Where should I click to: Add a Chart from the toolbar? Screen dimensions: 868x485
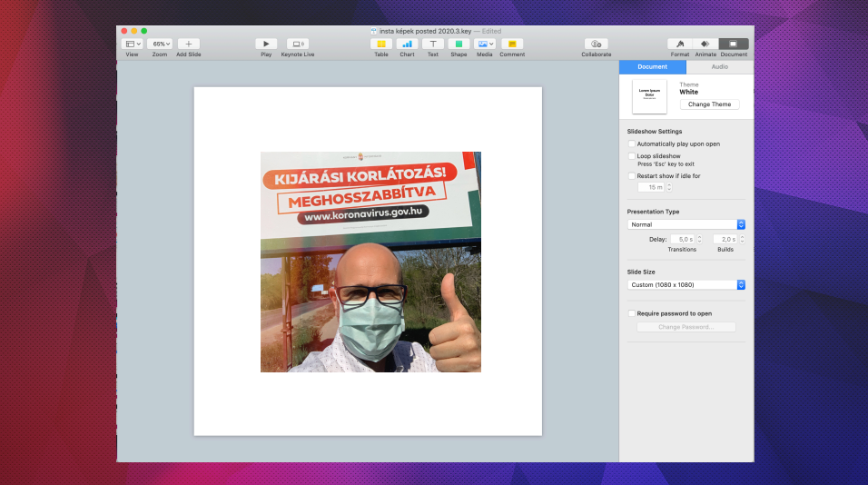coord(407,44)
